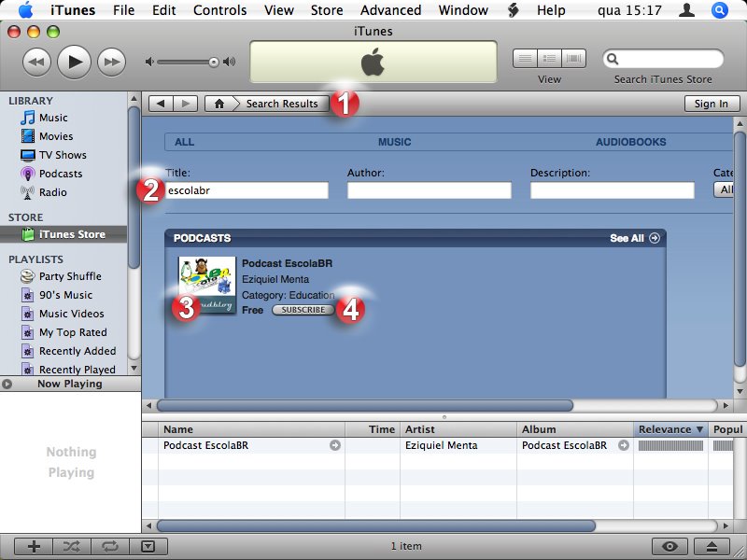Screen dimensions: 747x560
Task: Click the Sign In button
Action: pyautogui.click(x=712, y=104)
